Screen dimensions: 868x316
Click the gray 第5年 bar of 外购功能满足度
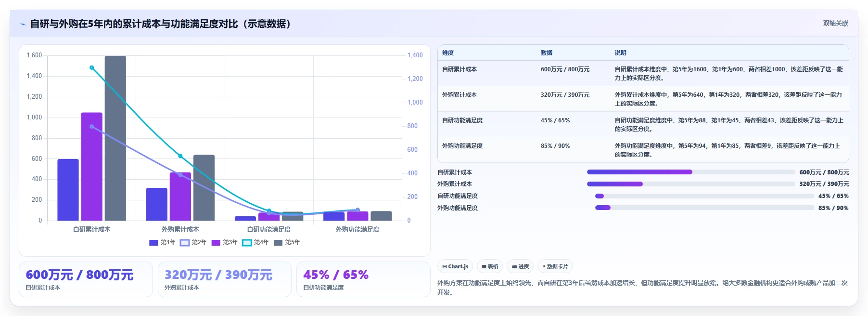(381, 216)
